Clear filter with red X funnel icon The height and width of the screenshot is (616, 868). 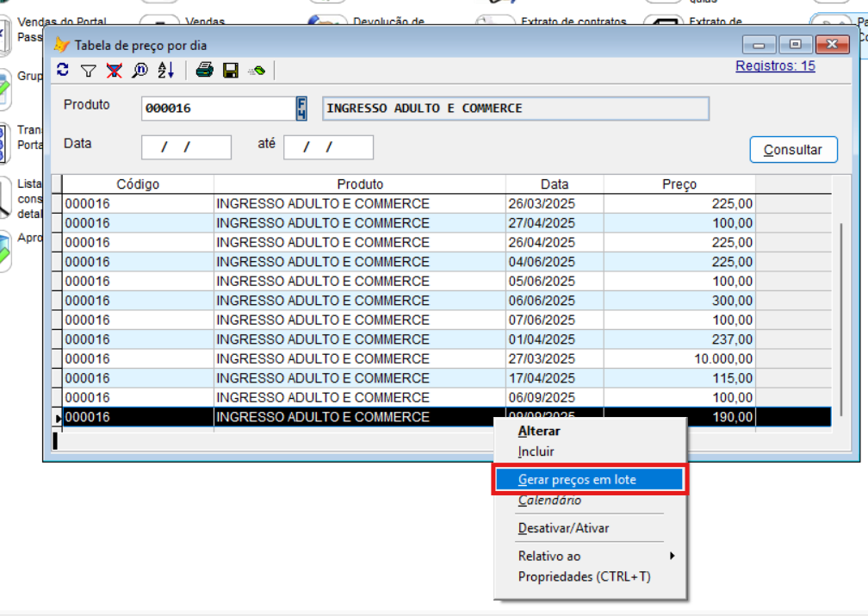point(114,71)
